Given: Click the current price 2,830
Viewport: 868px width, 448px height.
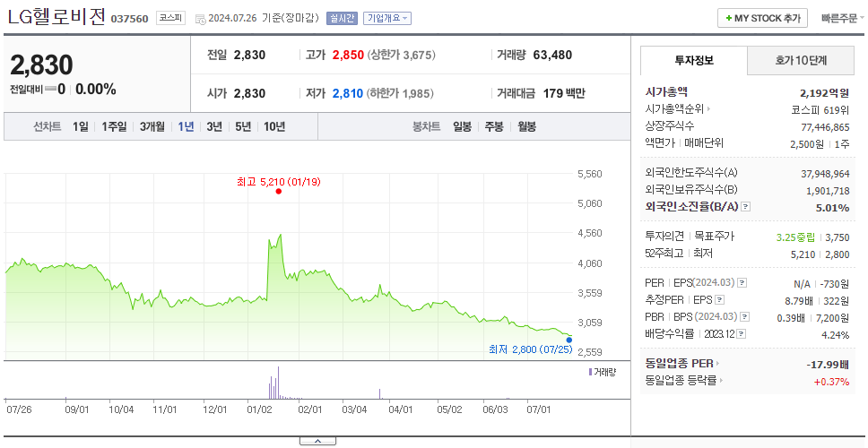Looking at the screenshot, I should [41, 65].
